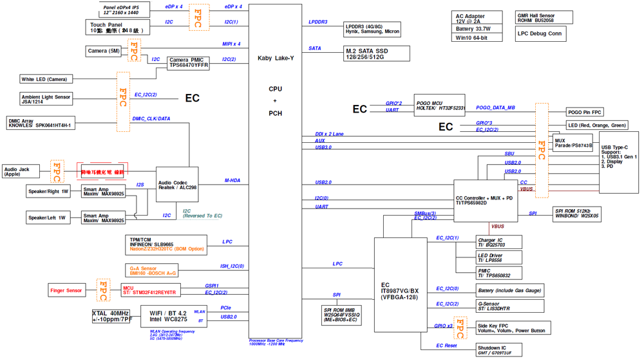Select POGO_DATA_MB signal label
Image resolution: width=644 pixels, height=361 pixels.
click(495, 107)
